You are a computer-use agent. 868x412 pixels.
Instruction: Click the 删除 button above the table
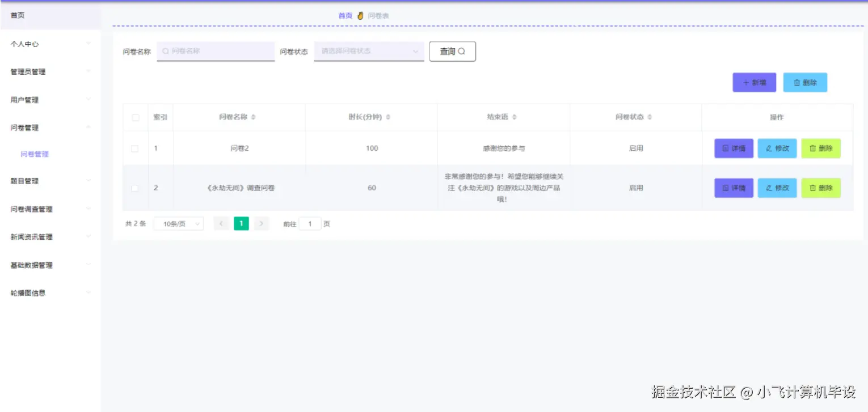click(x=805, y=82)
